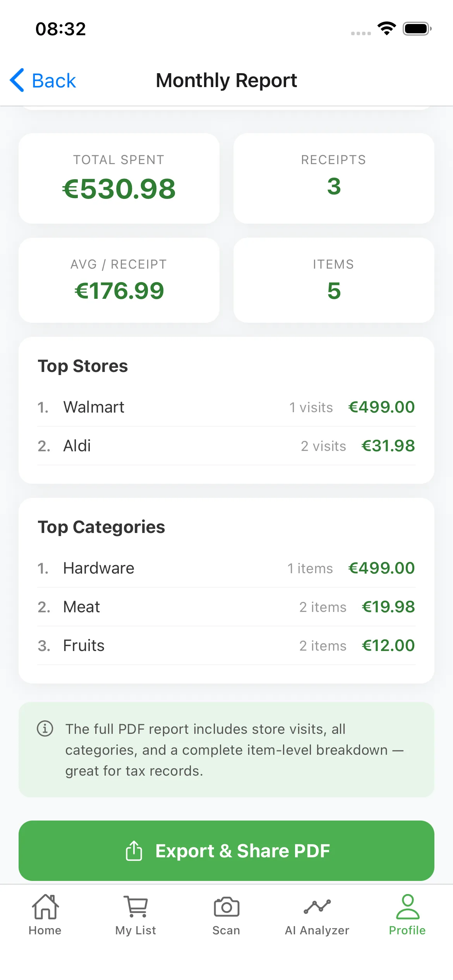This screenshot has width=453, height=980.
Task: Check the Wi-Fi status icon
Action: [386, 29]
